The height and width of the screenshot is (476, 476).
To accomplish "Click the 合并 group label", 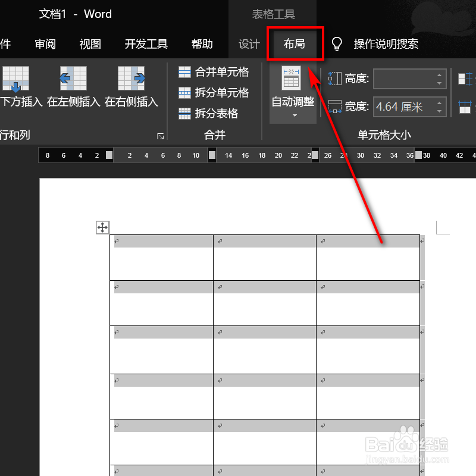I will 215,135.
